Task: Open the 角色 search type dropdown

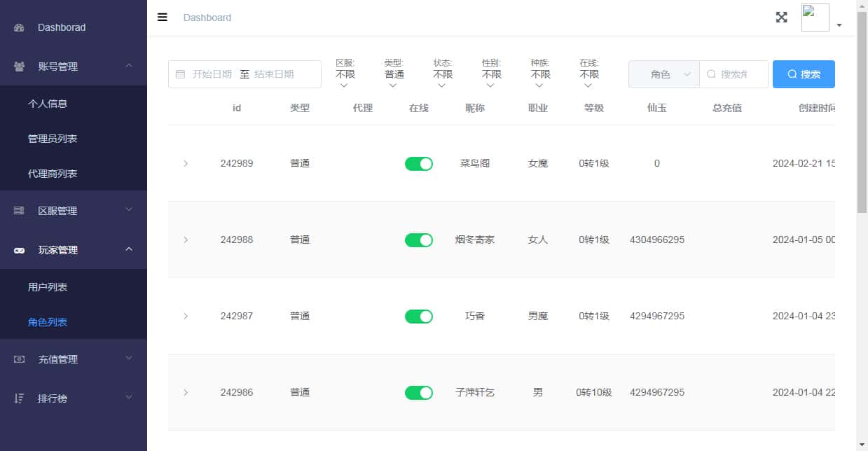Action: [x=663, y=74]
